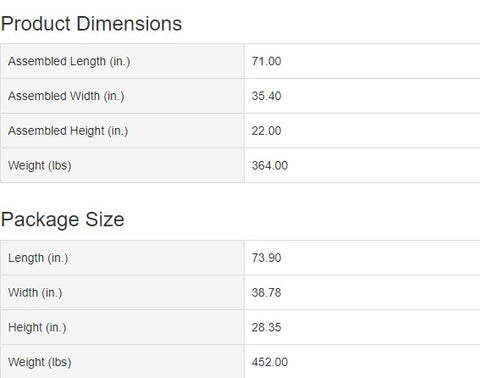Select the Assembled Height (in.) label
The image size is (480, 378).
coord(68,131)
